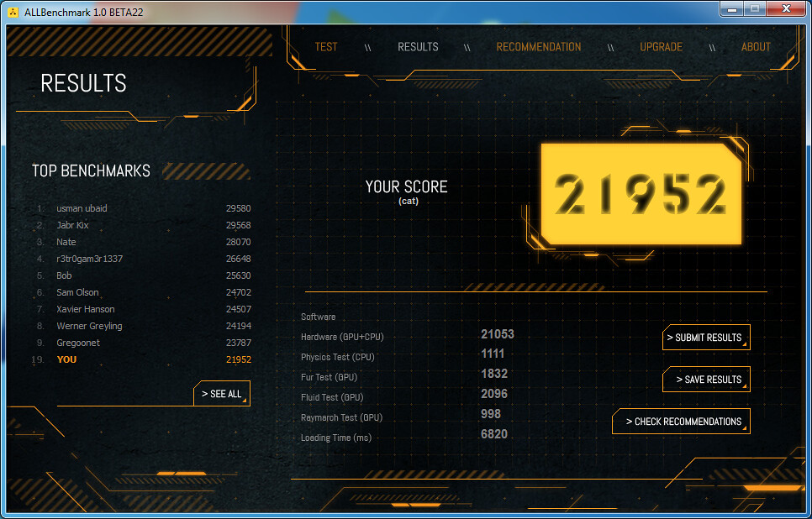
Task: Click the ALLBenchmark title bar icon
Action: click(13, 11)
